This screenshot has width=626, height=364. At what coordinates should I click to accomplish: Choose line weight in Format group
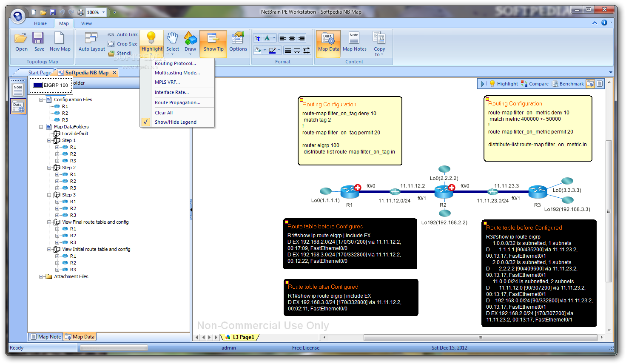tap(288, 51)
